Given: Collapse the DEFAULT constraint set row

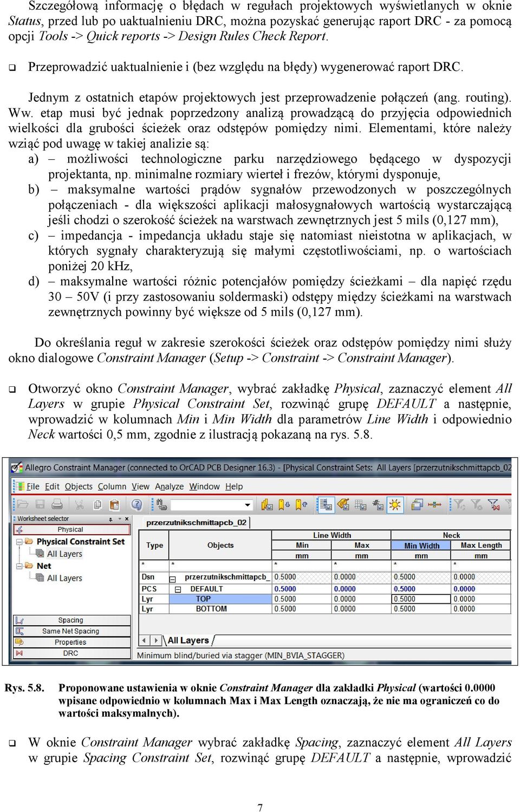Looking at the screenshot, I should (178, 589).
